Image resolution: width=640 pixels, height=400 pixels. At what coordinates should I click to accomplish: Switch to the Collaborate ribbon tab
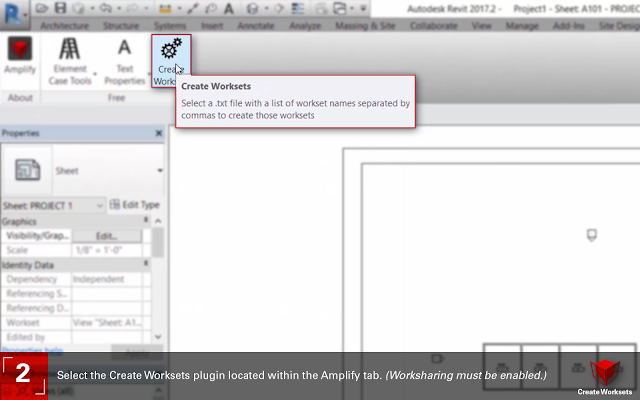click(x=433, y=26)
